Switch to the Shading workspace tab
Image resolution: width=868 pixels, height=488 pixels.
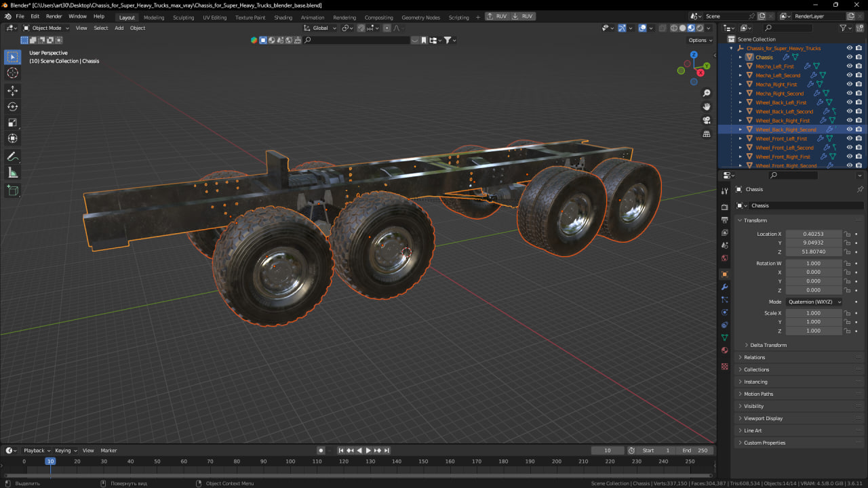[x=283, y=17]
